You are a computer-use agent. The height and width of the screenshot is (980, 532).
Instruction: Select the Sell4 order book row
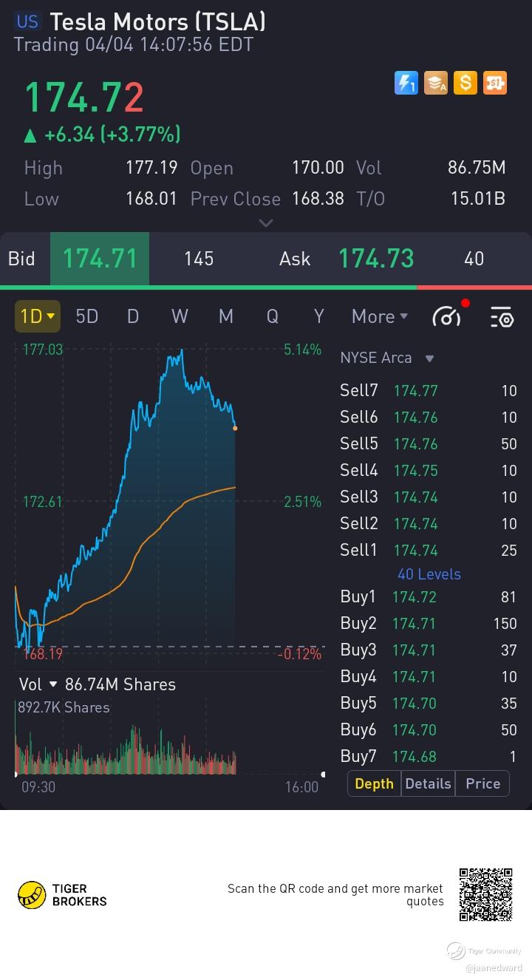429,470
